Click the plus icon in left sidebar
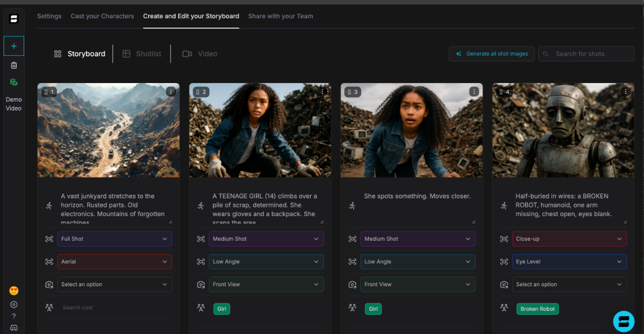This screenshot has width=644, height=334. coord(14,46)
